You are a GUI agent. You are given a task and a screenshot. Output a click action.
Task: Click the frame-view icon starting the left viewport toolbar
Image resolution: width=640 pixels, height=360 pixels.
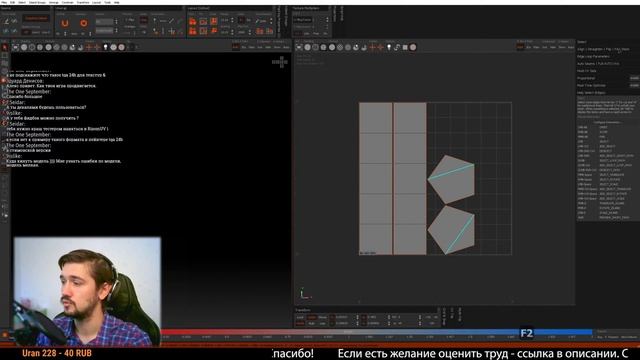(16, 47)
